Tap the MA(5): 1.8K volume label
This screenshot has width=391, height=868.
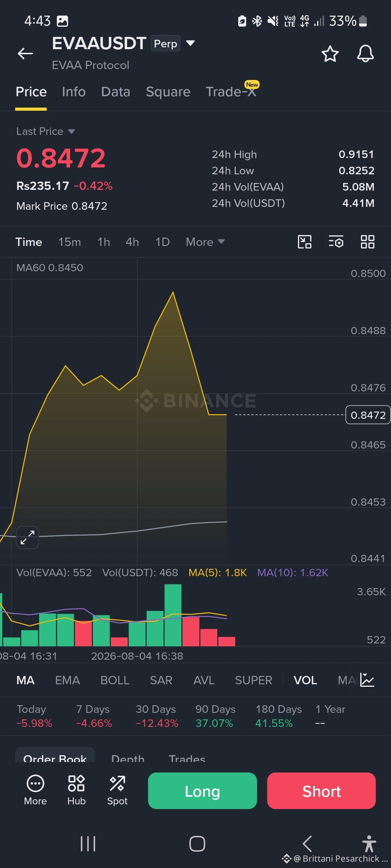(218, 573)
